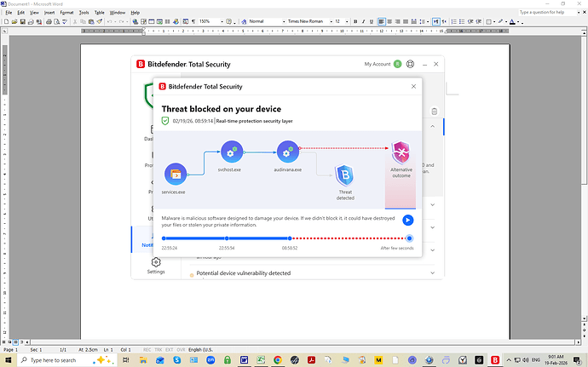This screenshot has width=588, height=367.
Task: Click the Alternative outcome icon
Action: (x=401, y=154)
